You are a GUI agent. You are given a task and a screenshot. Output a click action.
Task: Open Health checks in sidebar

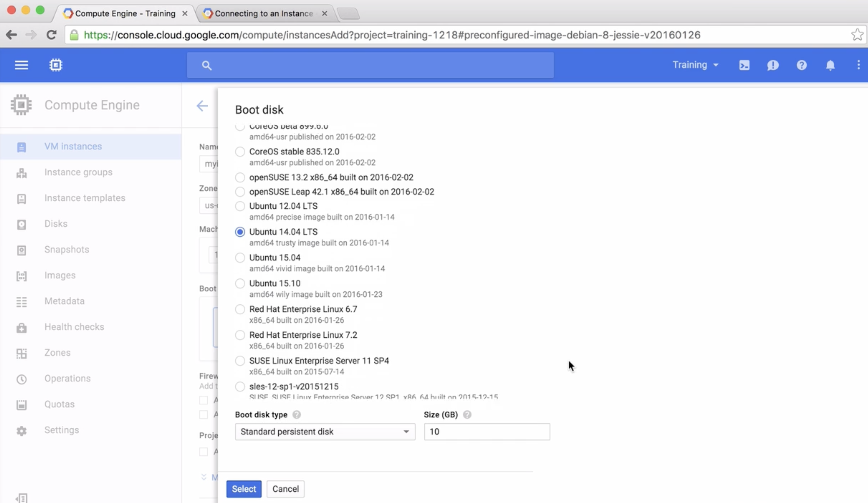[x=91, y=327]
